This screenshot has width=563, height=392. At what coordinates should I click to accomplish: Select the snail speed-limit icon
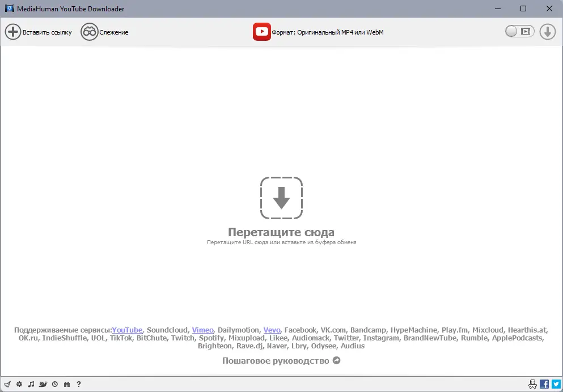[x=43, y=384]
